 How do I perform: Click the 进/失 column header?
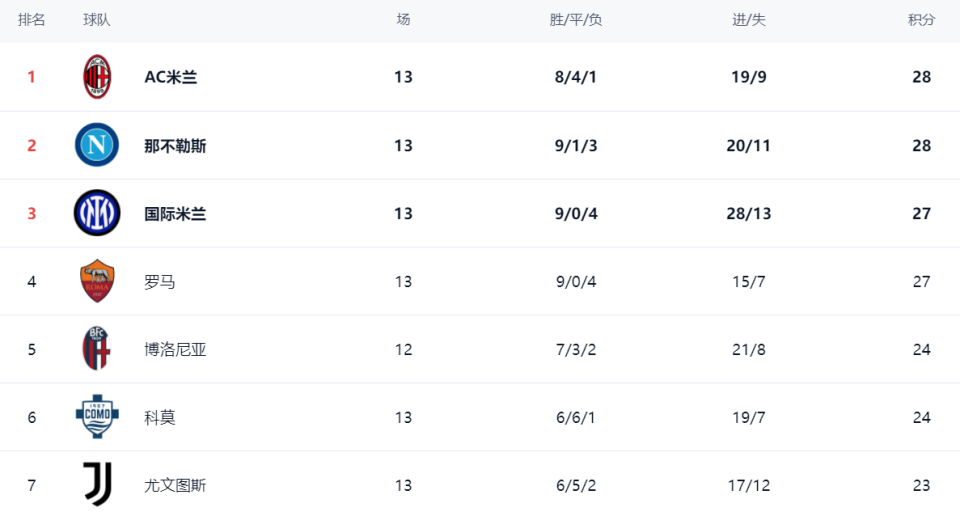point(749,20)
